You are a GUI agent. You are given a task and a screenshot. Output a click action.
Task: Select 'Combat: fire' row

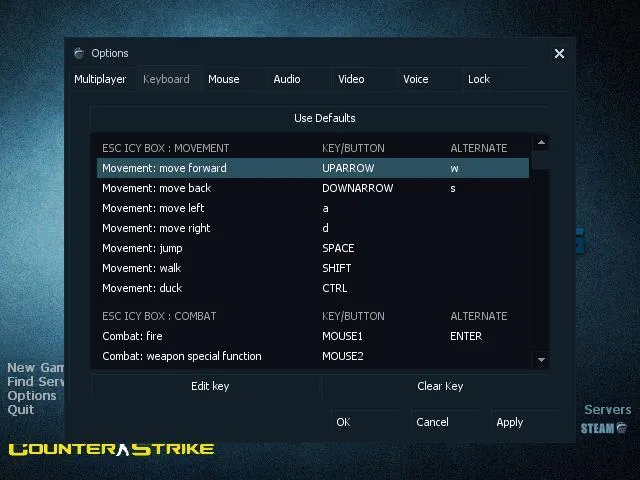tap(313, 336)
